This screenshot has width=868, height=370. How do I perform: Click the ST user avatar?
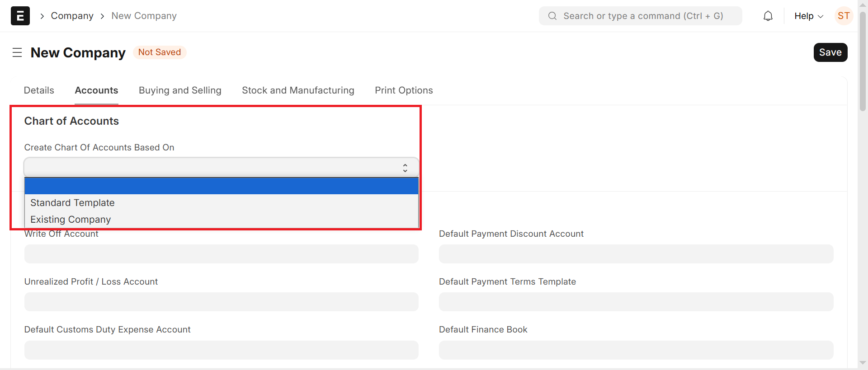coord(843,16)
